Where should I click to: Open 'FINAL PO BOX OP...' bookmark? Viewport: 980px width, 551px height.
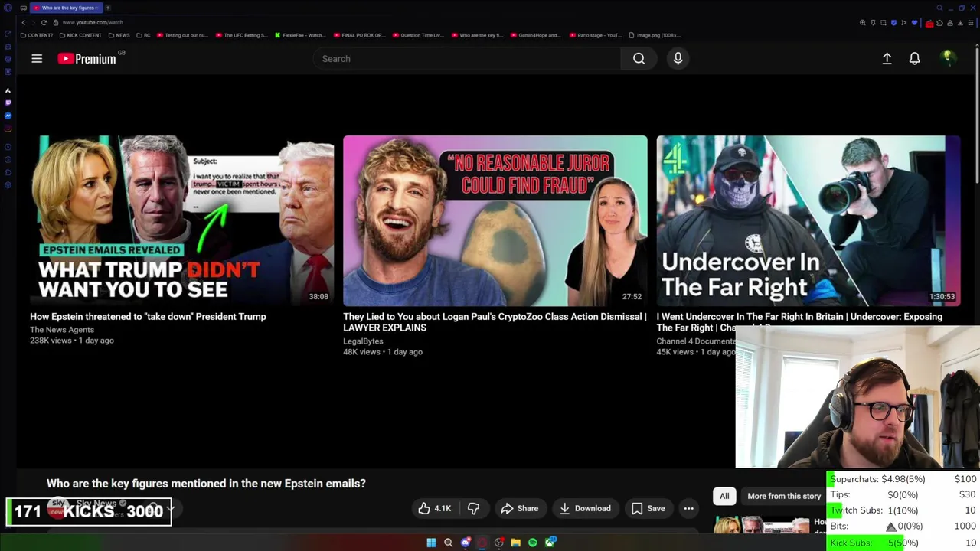[360, 35]
